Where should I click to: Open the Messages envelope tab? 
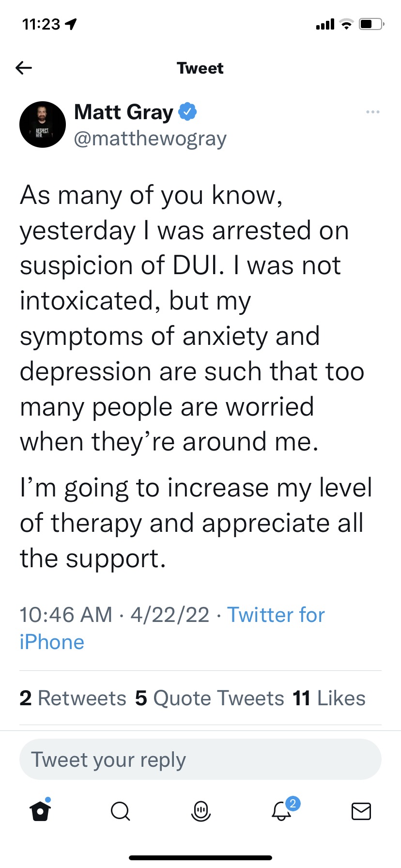coord(361,810)
